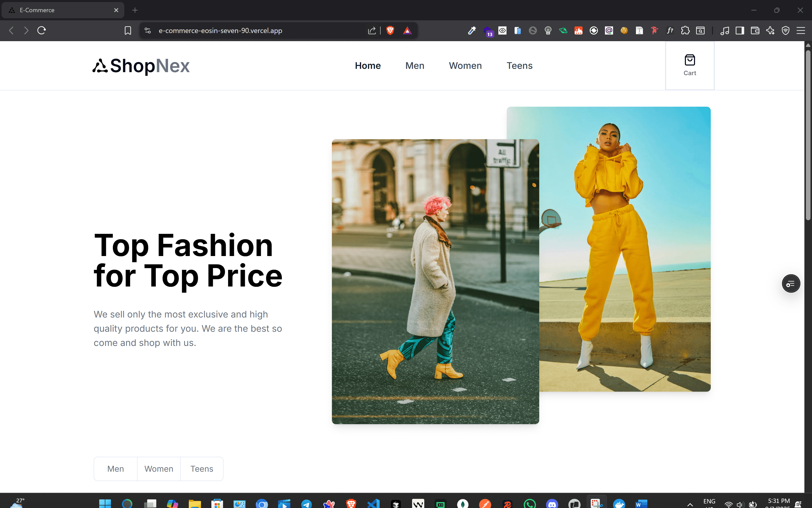Go back with browser back arrow
The image size is (812, 508).
pyautogui.click(x=11, y=30)
